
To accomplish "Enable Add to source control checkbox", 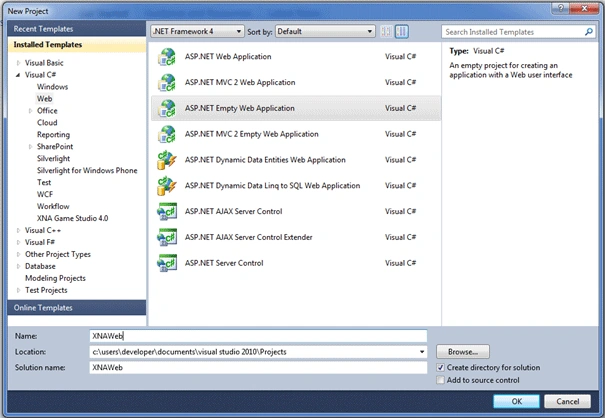I will pos(440,380).
